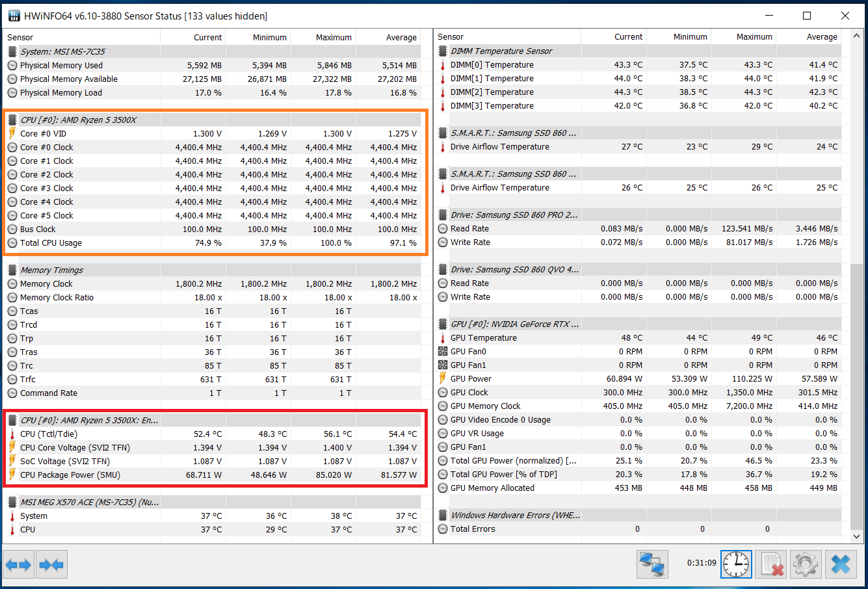Select the Command Rate row
868x589 pixels.
(x=212, y=393)
